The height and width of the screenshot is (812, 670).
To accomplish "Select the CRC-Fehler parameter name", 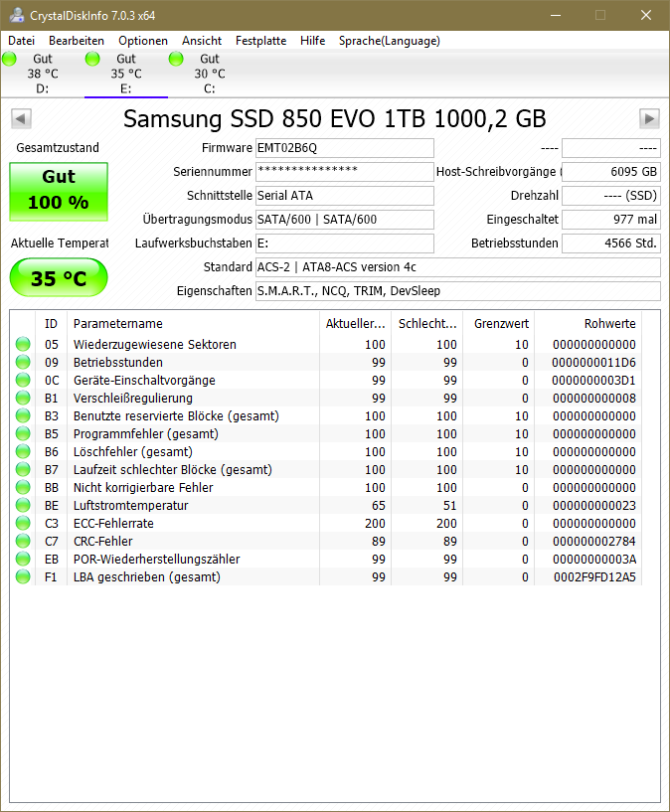I will pyautogui.click(x=103, y=541).
